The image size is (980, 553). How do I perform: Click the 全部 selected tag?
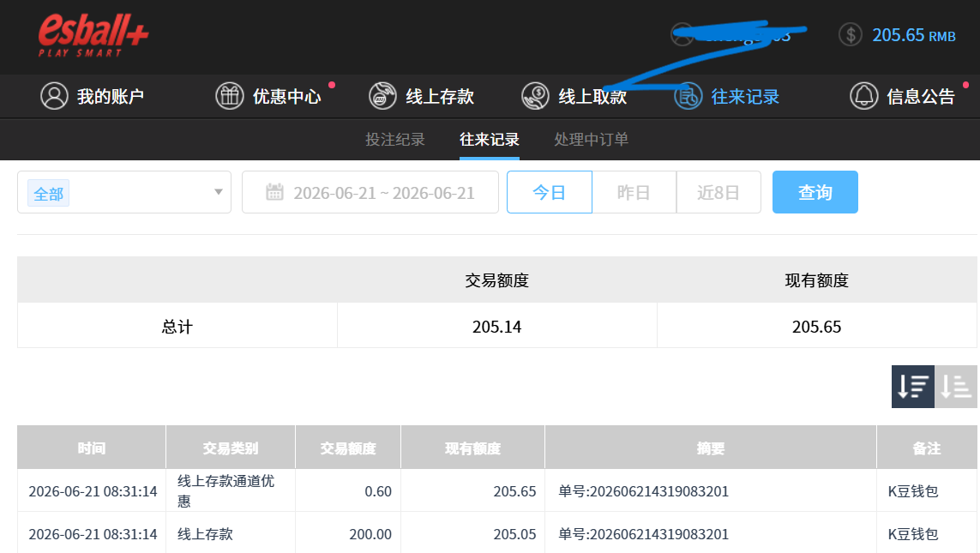tap(48, 194)
